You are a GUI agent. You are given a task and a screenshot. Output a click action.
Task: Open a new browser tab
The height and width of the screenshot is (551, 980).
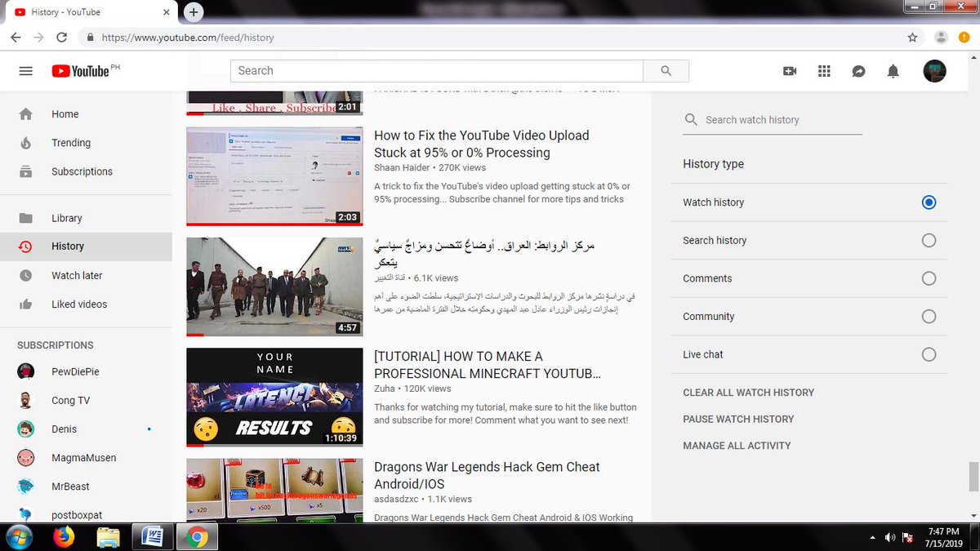tap(193, 12)
